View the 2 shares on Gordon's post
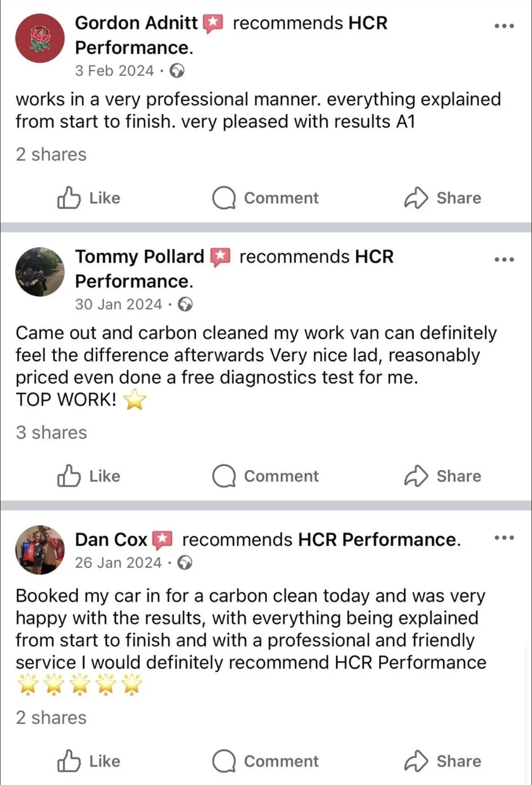 [51, 155]
